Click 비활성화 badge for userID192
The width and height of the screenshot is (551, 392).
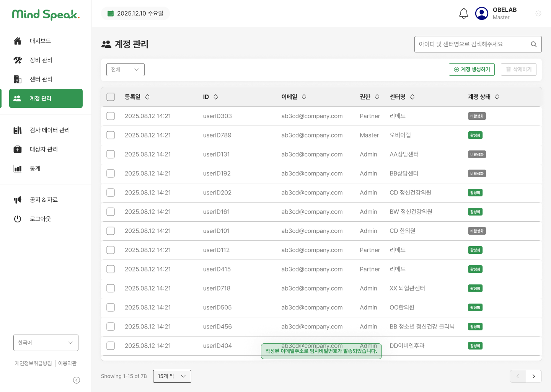[x=477, y=173]
